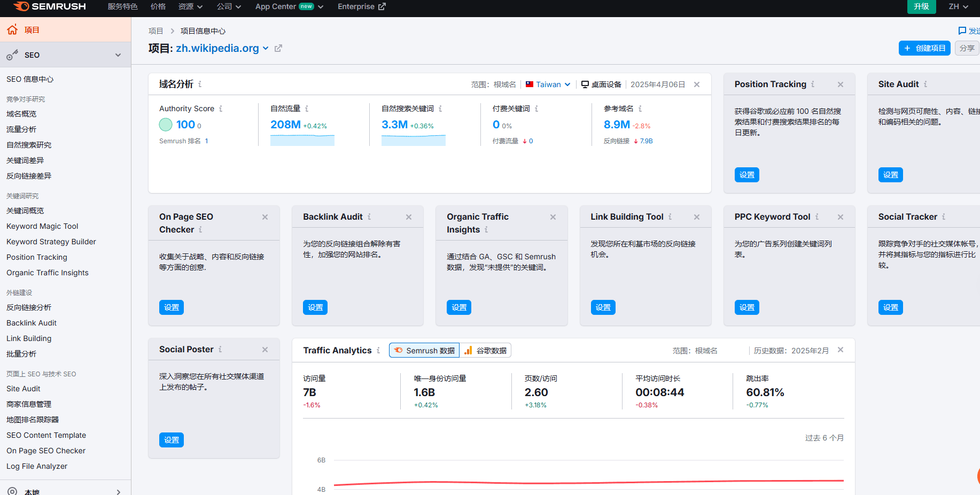The width and height of the screenshot is (980, 495).
Task: Open the App Center dropdown
Action: click(290, 6)
